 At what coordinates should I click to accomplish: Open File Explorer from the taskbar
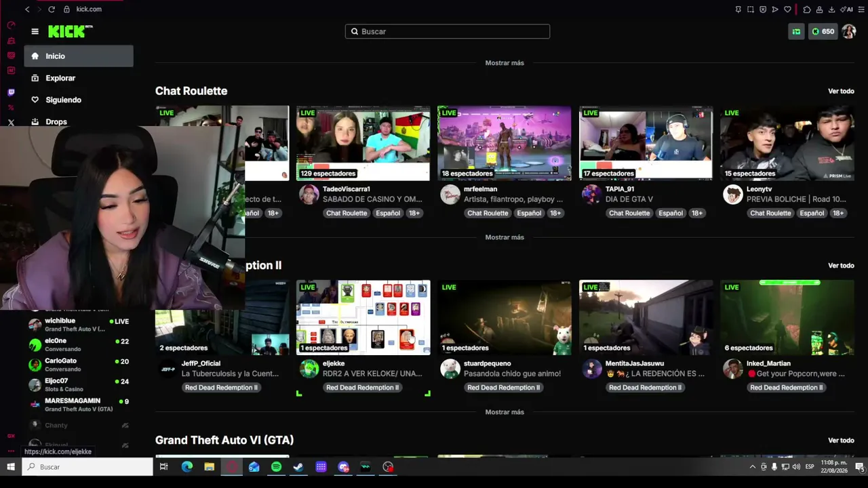click(x=209, y=466)
